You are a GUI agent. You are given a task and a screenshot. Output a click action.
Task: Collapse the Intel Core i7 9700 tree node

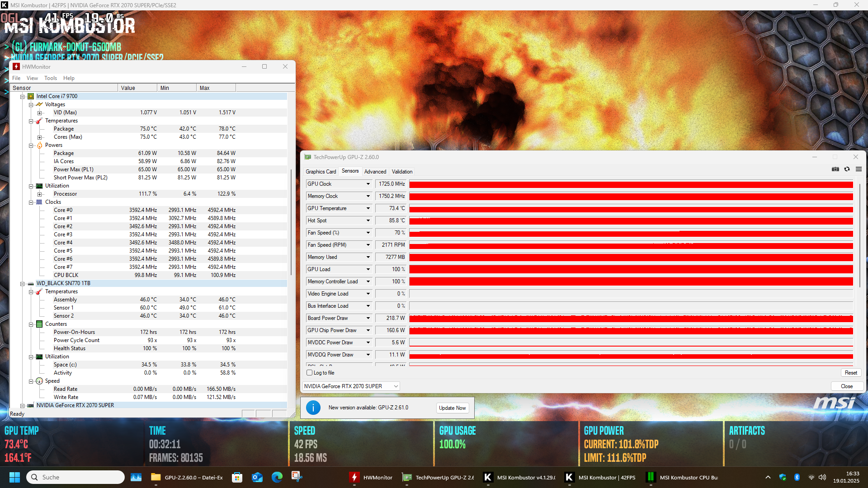coord(22,96)
